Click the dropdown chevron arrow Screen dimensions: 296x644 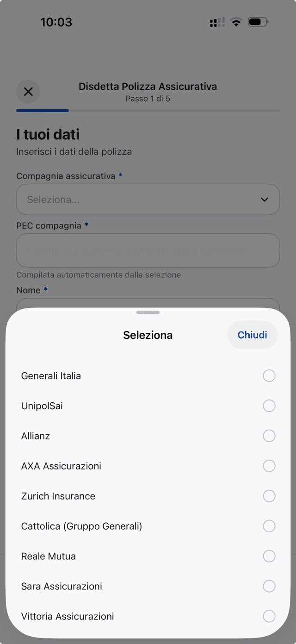coord(265,200)
